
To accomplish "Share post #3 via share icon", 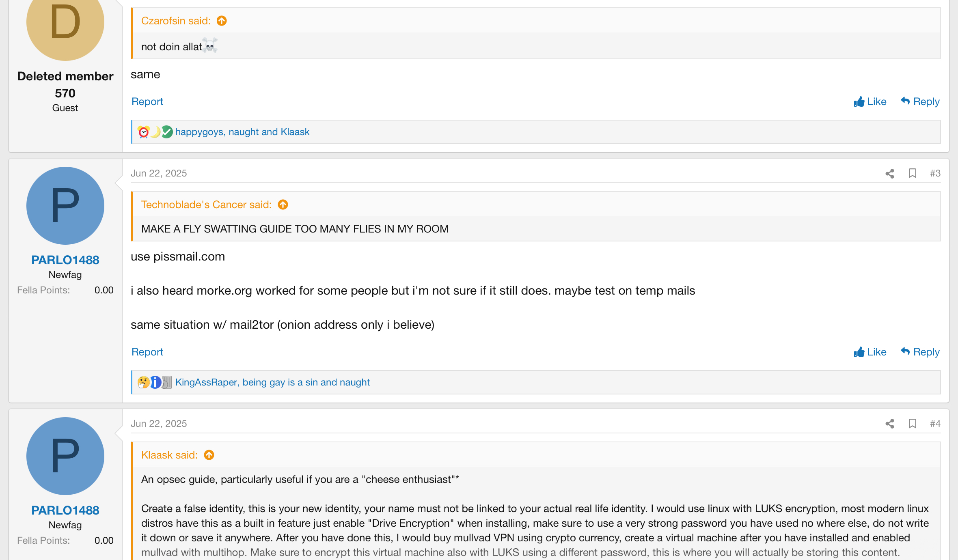I will (x=890, y=174).
